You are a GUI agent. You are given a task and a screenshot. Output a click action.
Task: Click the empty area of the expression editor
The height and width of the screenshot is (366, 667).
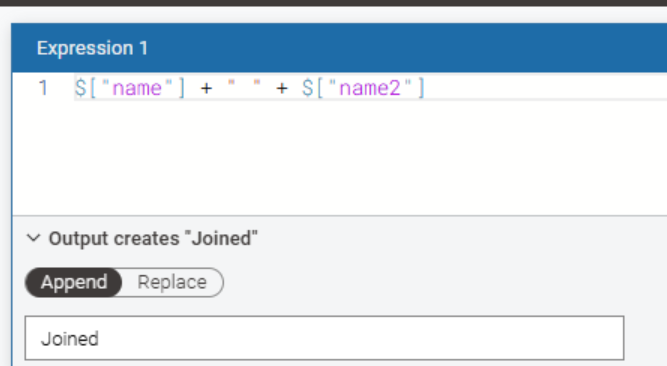pyautogui.click(x=340, y=157)
